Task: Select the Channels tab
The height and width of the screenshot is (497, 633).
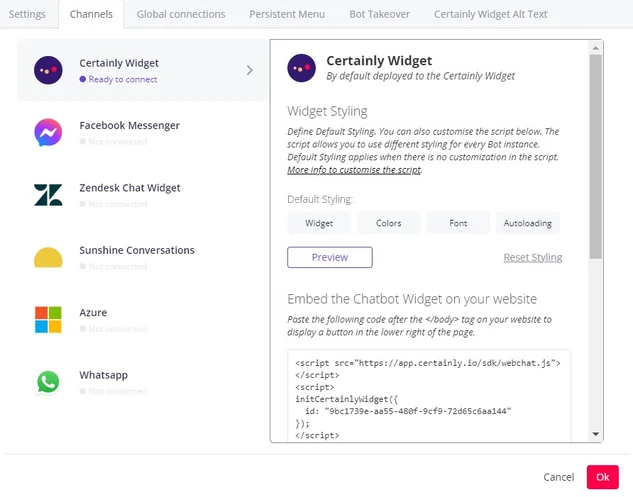Action: tap(91, 14)
